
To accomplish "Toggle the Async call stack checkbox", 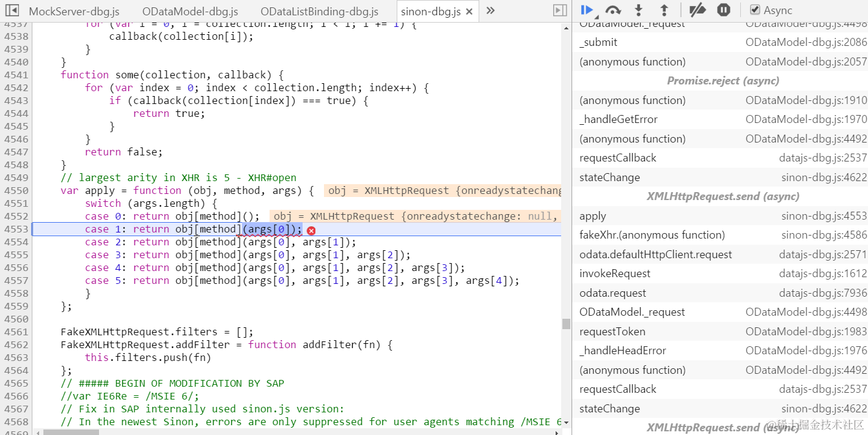I will 755,10.
